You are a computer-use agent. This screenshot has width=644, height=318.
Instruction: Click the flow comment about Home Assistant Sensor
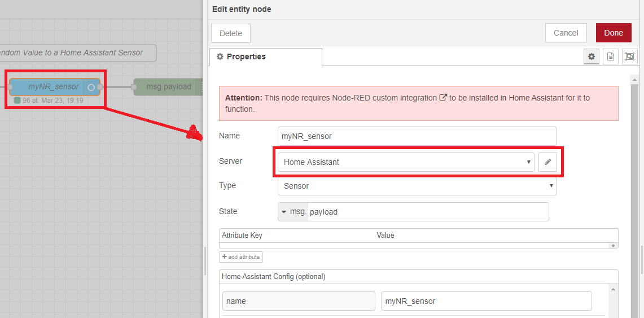click(x=77, y=53)
